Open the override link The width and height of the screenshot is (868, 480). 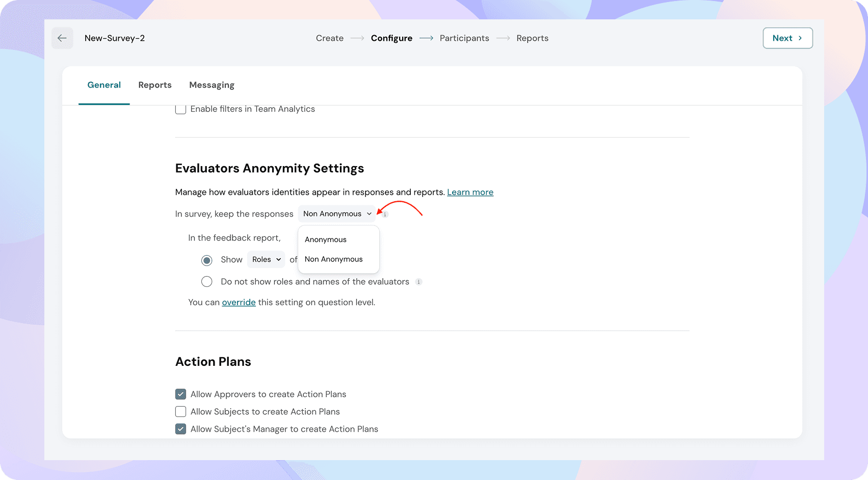pos(239,302)
